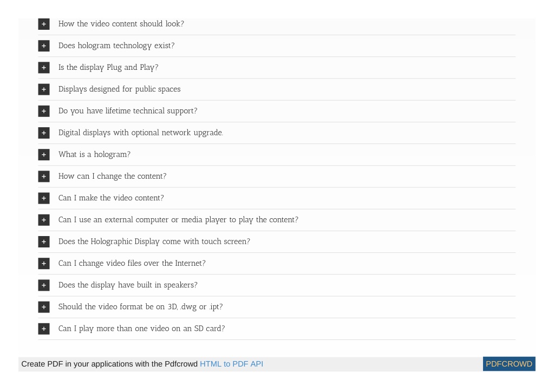This screenshot has height=392, width=554.
Task: Click the PDFCROWD button
Action: coord(509,364)
